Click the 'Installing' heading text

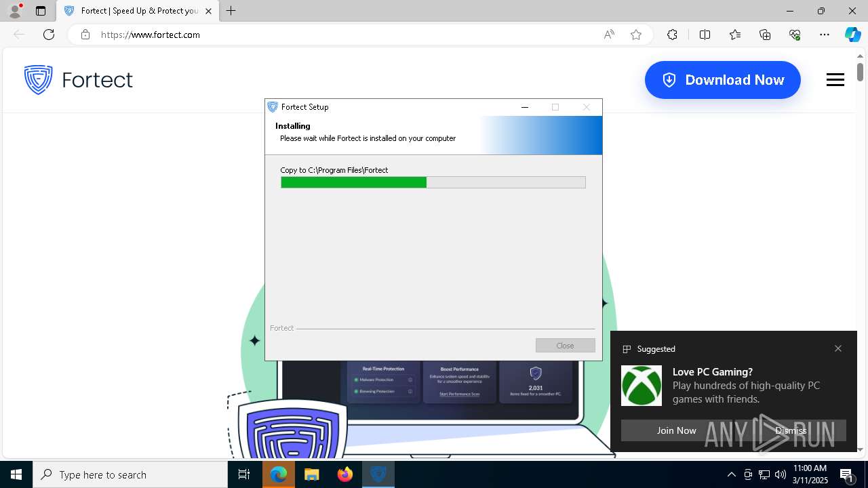pos(293,126)
